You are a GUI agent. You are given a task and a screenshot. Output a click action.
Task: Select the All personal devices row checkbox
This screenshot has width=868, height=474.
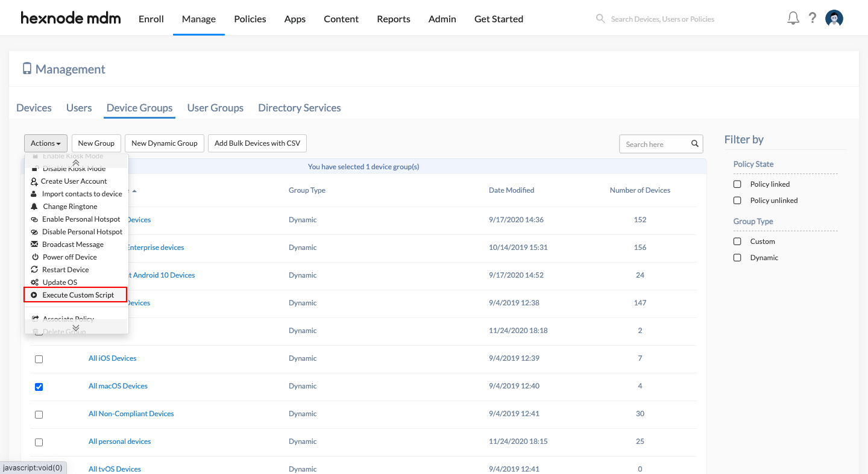[x=39, y=442]
